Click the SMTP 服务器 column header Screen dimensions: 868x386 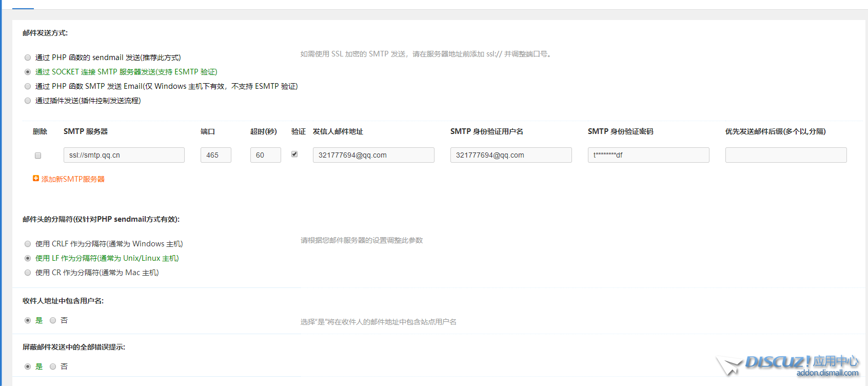click(86, 131)
